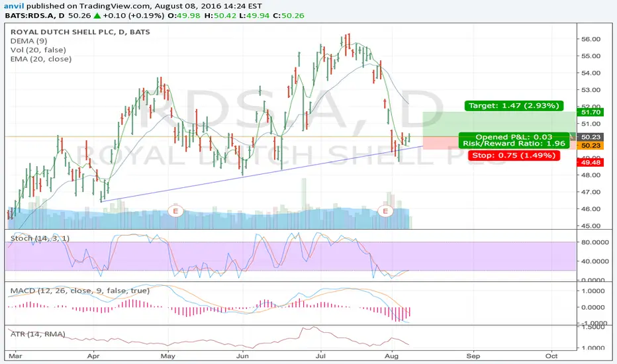This screenshot has width=617, height=364.
Task: Click the Jul label on time axis
Action: [320, 356]
